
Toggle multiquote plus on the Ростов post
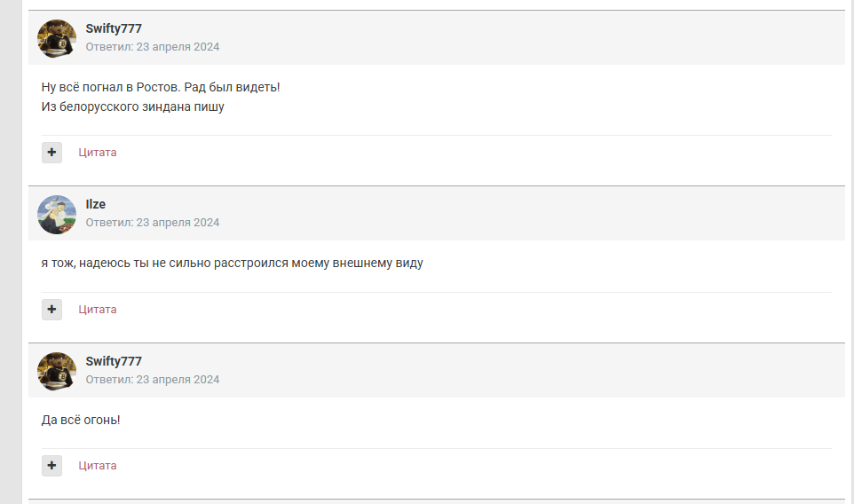51,153
